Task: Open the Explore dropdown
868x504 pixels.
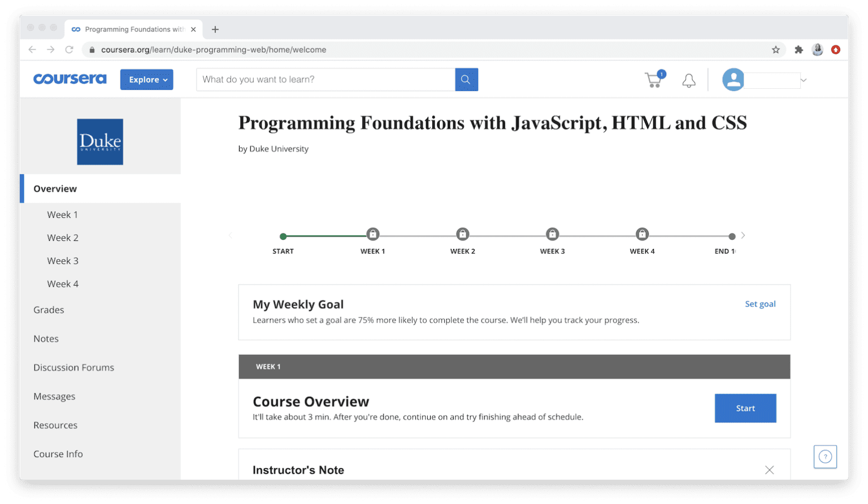Action: (x=146, y=79)
